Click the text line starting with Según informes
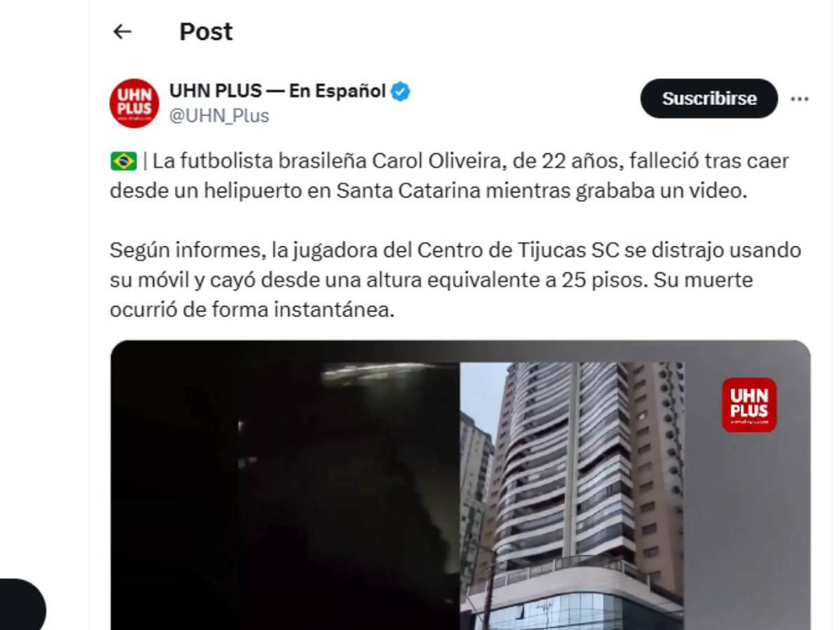This screenshot has width=840, height=630. coord(456,250)
